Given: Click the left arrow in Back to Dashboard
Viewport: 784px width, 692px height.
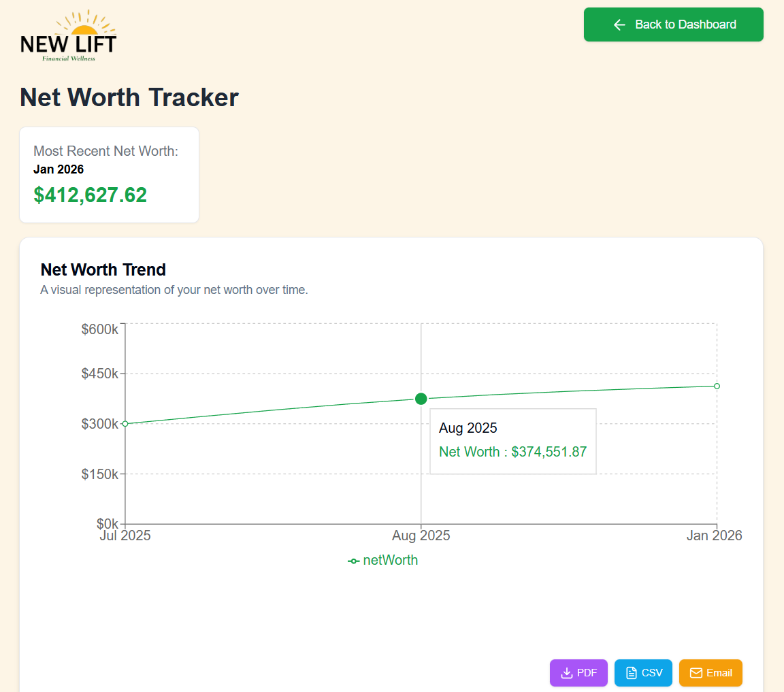Looking at the screenshot, I should (x=619, y=24).
